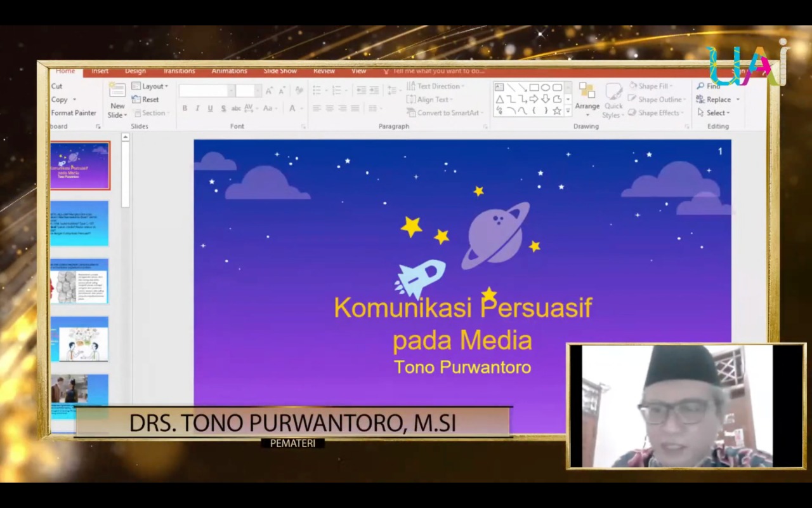This screenshot has height=508, width=812.
Task: Open the Layout dropdown
Action: tap(150, 86)
